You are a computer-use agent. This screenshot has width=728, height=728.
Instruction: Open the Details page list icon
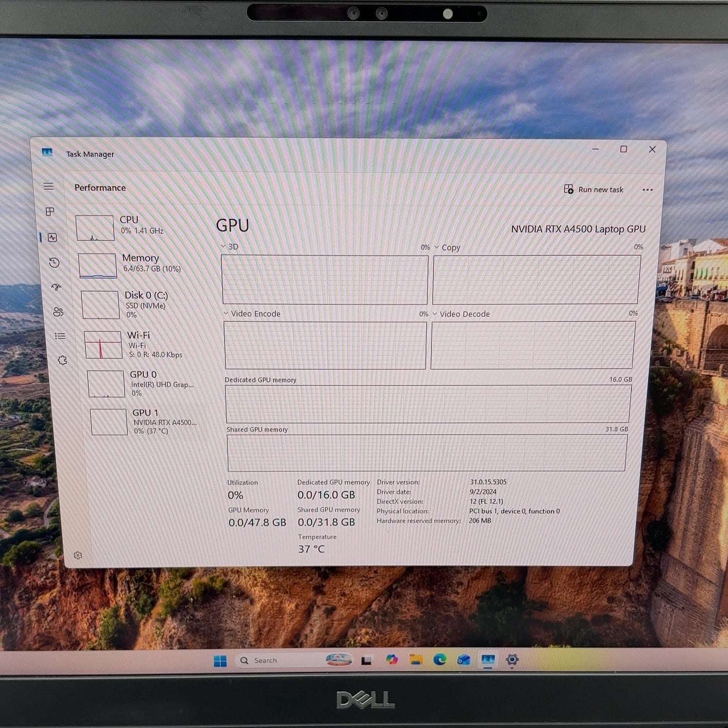pos(60,336)
